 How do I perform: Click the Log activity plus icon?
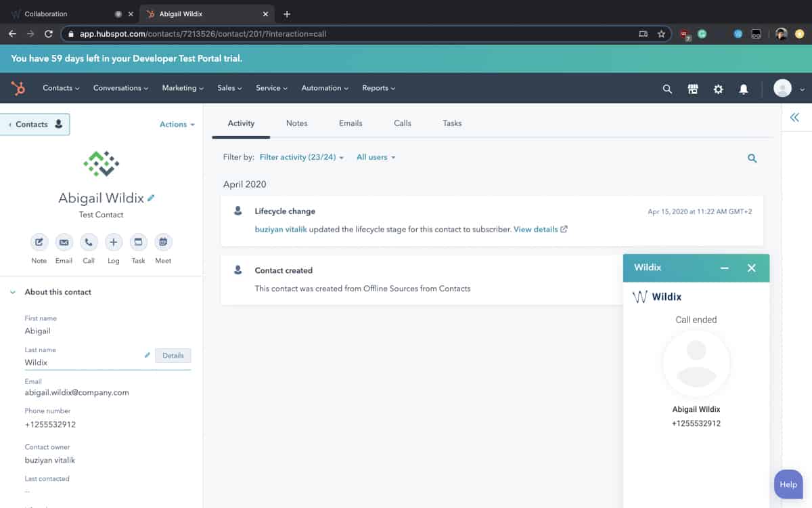click(113, 242)
